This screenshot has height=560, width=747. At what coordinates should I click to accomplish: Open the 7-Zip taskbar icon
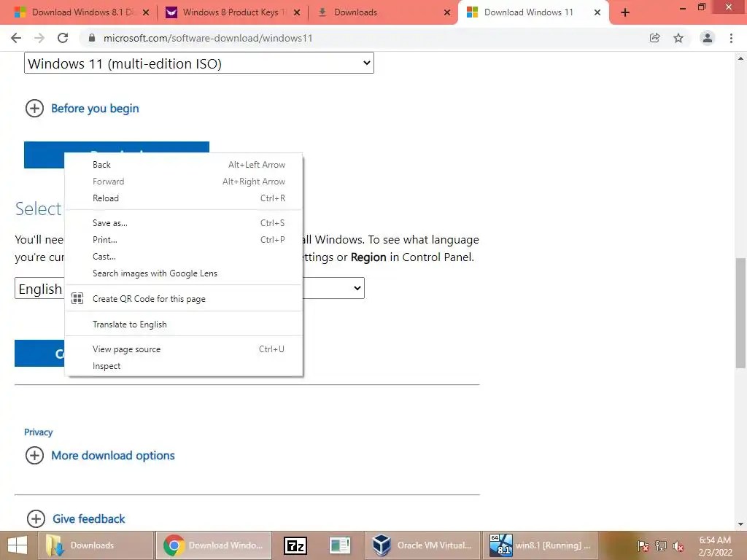[295, 545]
